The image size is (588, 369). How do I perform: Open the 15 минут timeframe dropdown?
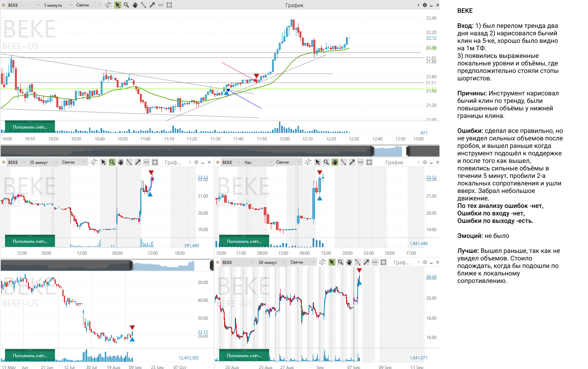43,162
